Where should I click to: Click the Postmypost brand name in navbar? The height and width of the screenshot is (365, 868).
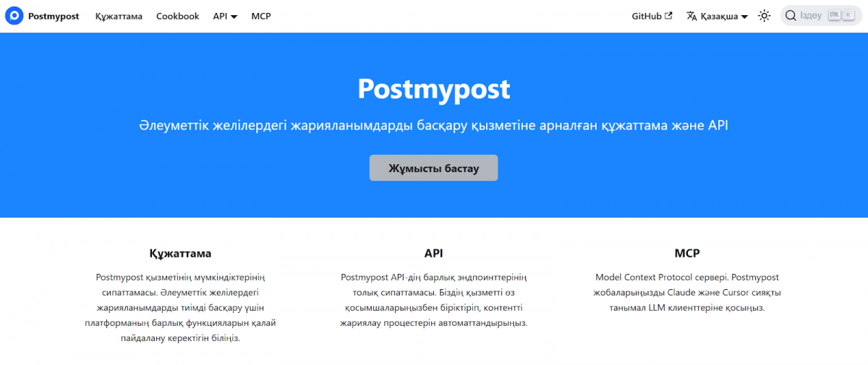click(54, 16)
